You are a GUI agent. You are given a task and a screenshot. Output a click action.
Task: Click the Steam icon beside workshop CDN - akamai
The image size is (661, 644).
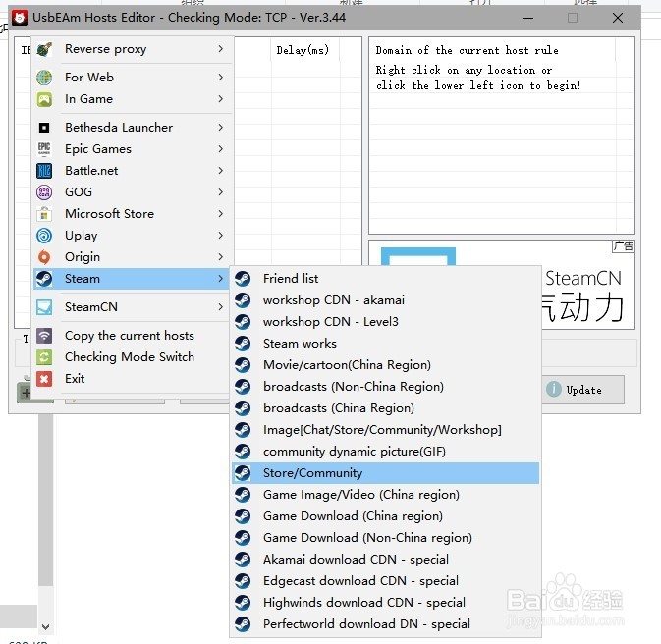click(x=243, y=300)
